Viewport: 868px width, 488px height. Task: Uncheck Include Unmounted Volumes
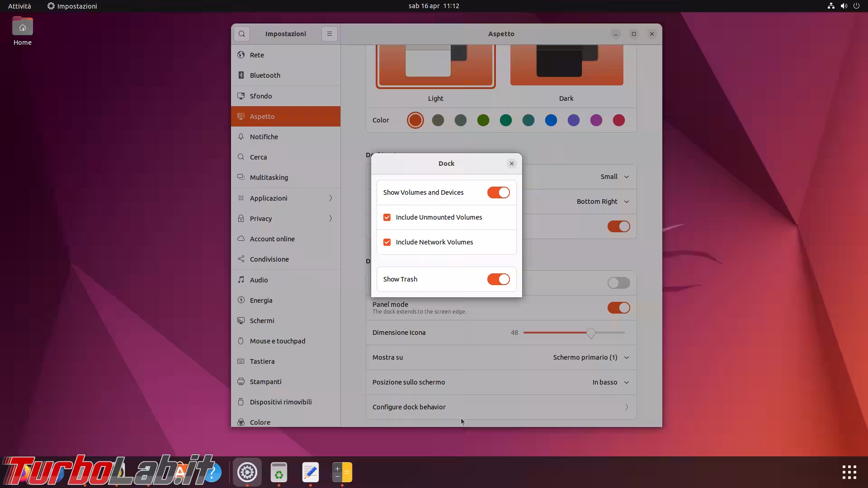coord(387,217)
